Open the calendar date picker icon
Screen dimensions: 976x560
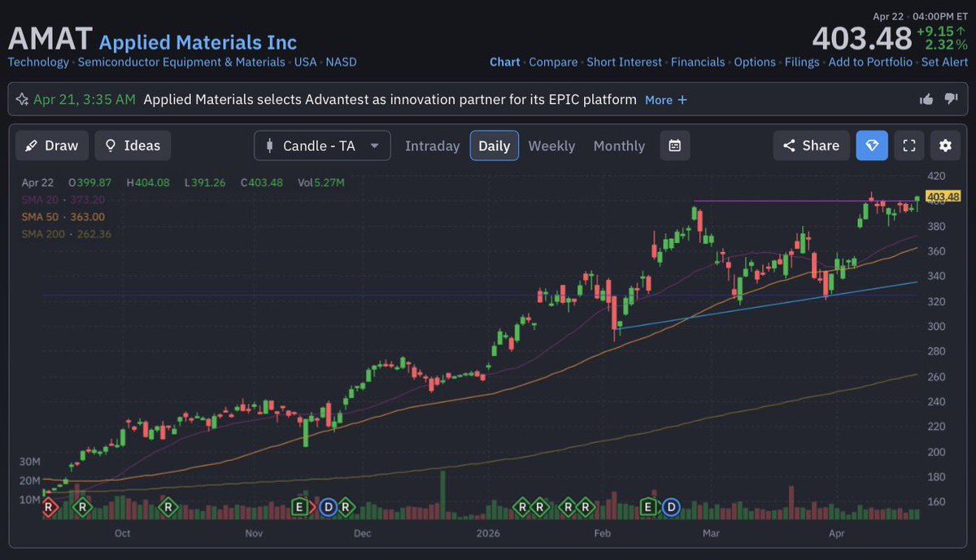674,145
